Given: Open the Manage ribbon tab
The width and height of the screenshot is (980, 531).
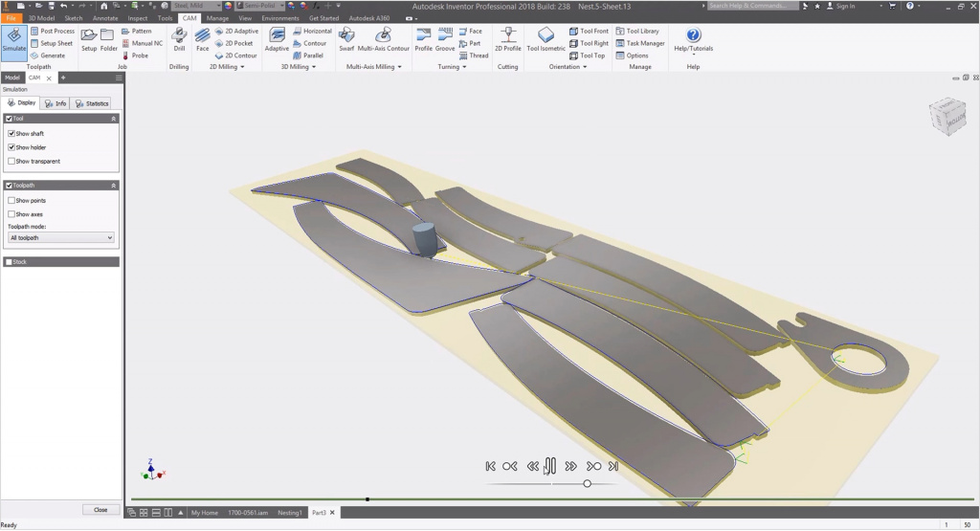Looking at the screenshot, I should (217, 18).
